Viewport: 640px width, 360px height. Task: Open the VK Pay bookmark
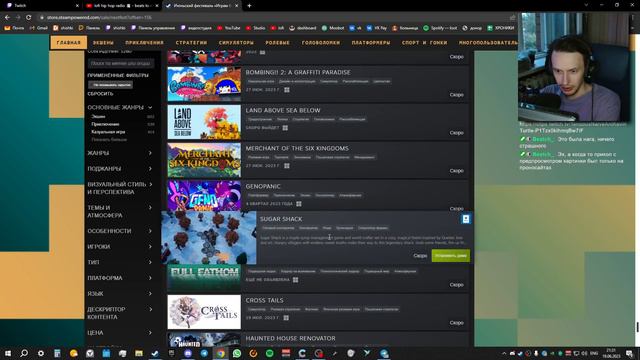tap(376, 28)
